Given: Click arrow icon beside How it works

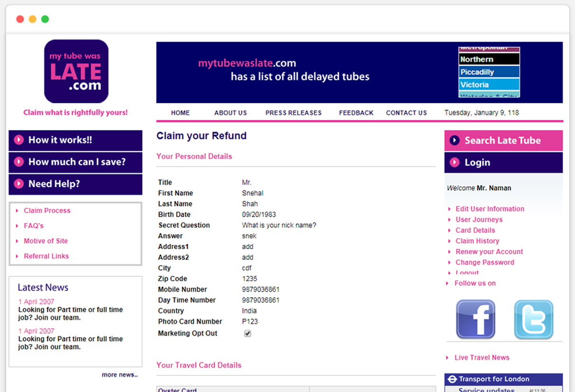Looking at the screenshot, I should 19,140.
